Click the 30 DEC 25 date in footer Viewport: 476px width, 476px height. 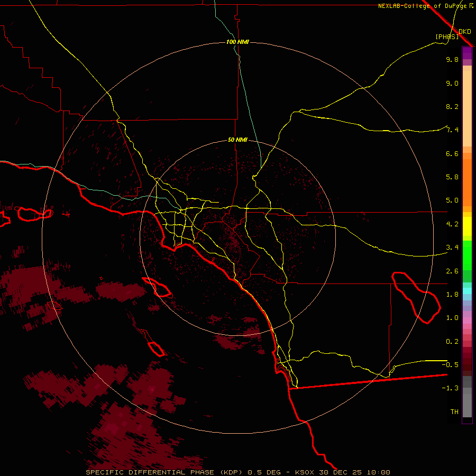pyautogui.click(x=340, y=472)
